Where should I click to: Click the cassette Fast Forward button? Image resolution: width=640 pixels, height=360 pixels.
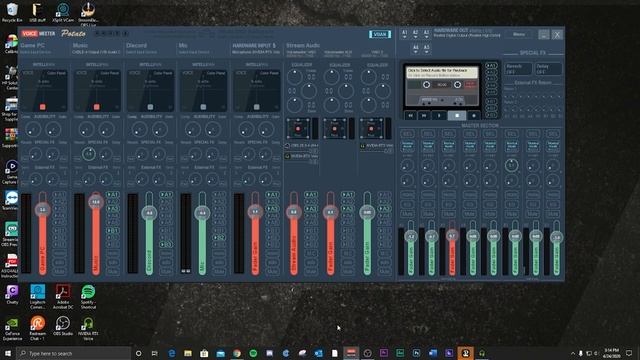pos(424,116)
